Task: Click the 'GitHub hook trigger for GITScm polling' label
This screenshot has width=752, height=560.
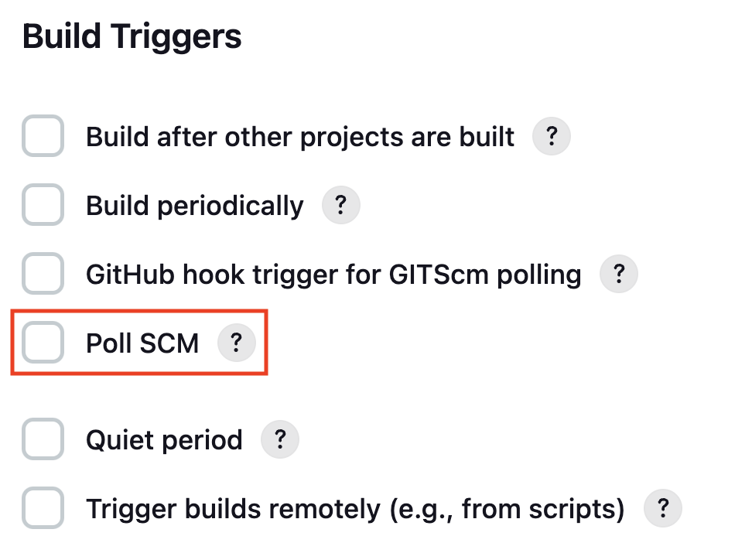Action: point(333,275)
